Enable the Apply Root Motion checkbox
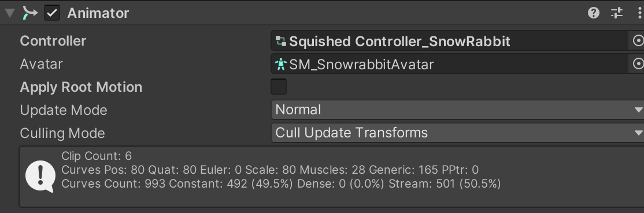This screenshot has height=213, width=644. click(279, 87)
